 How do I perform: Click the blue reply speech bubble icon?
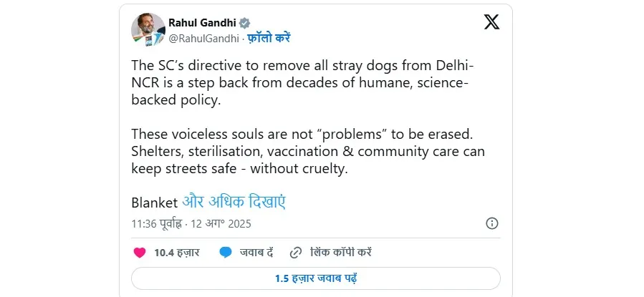pos(226,252)
